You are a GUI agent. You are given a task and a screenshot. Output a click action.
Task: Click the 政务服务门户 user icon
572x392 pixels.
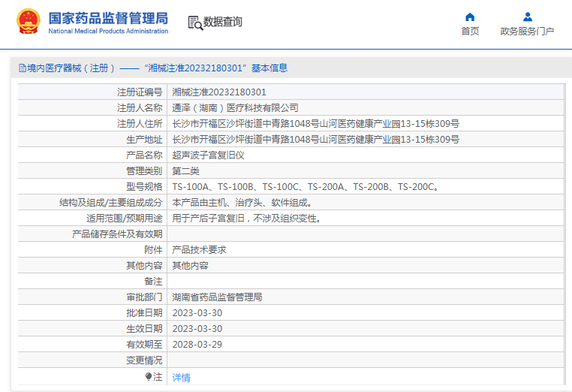(528, 17)
